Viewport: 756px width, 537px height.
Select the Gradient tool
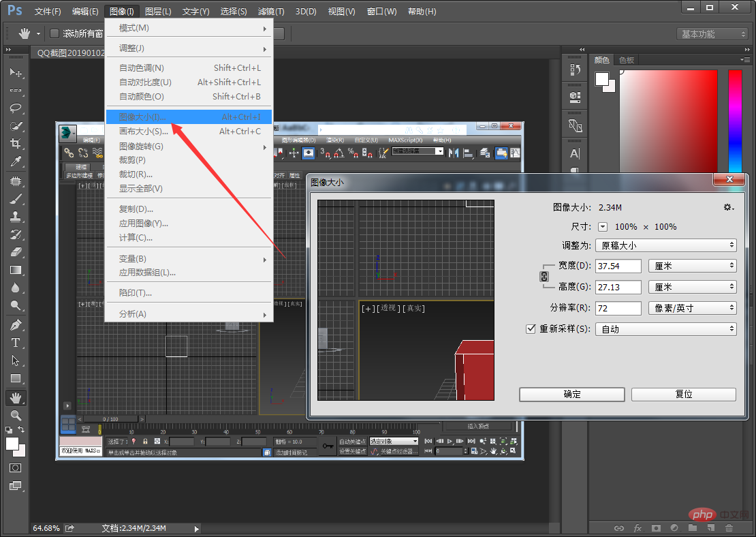click(x=16, y=270)
